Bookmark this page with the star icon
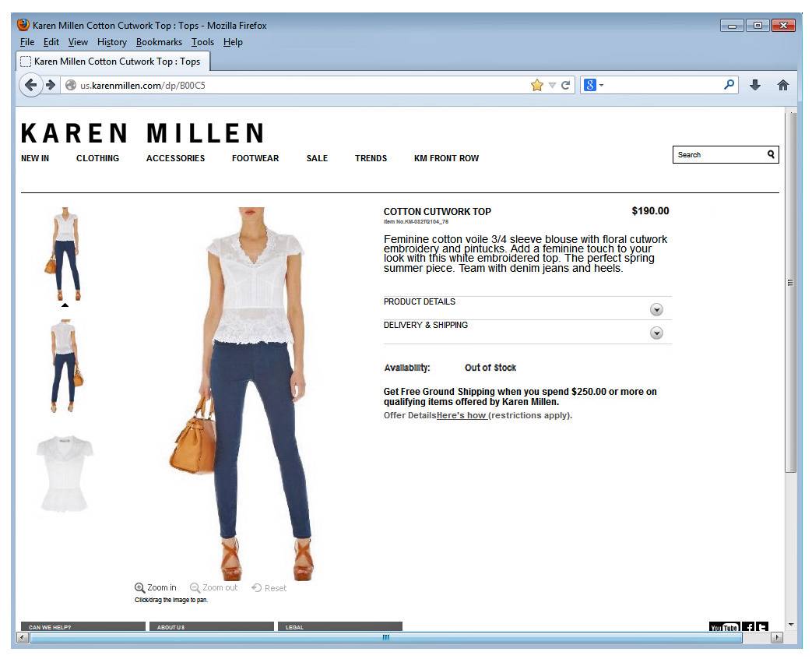The image size is (812, 659). (537, 85)
